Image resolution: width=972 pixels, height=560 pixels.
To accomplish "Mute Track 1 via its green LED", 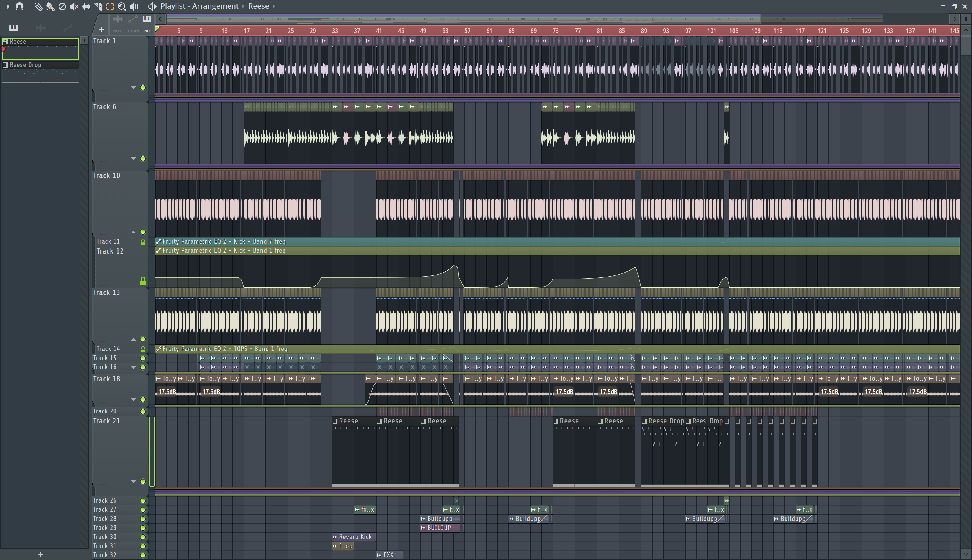I will tap(143, 88).
